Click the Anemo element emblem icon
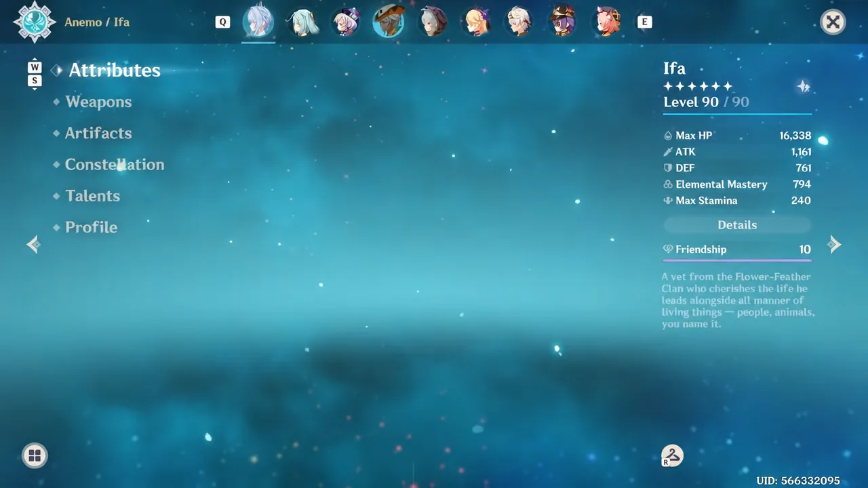This screenshot has width=868, height=488. click(35, 22)
